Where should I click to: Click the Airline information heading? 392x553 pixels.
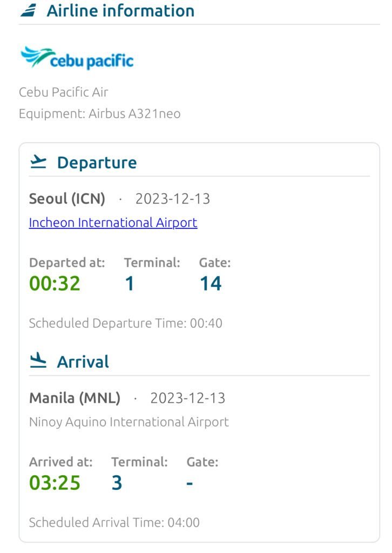pos(120,10)
